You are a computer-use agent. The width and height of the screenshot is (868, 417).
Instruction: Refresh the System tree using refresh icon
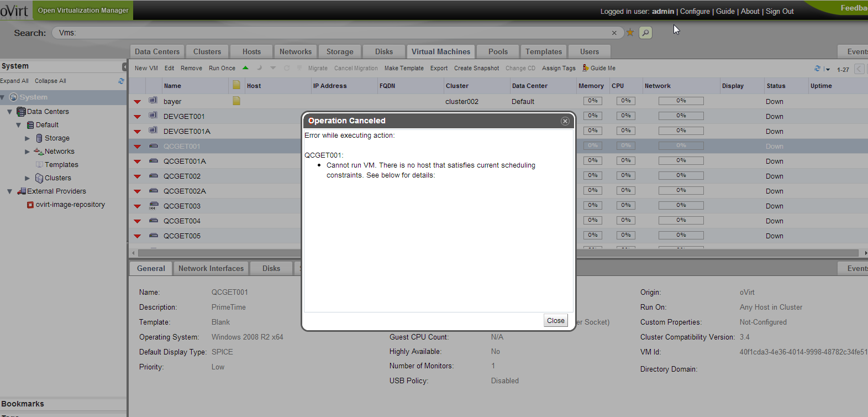(121, 81)
